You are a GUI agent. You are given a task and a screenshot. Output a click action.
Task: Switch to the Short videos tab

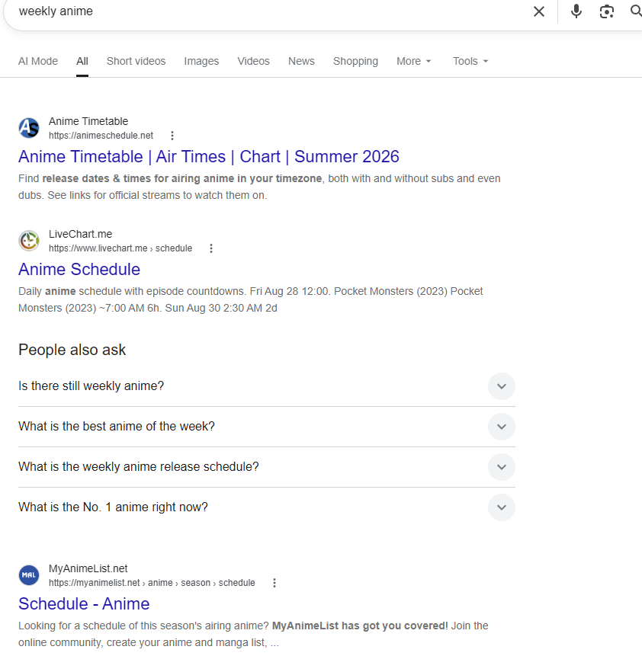pos(136,61)
